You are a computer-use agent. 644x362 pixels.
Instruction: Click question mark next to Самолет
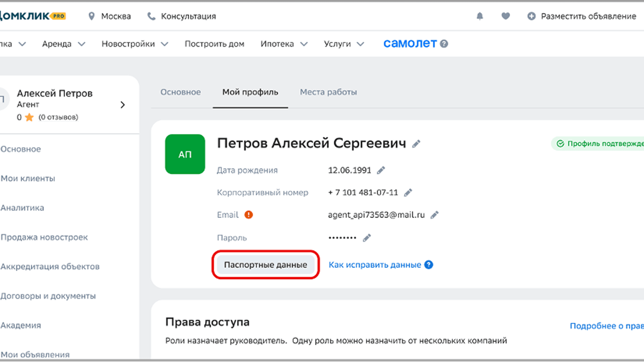(x=444, y=44)
